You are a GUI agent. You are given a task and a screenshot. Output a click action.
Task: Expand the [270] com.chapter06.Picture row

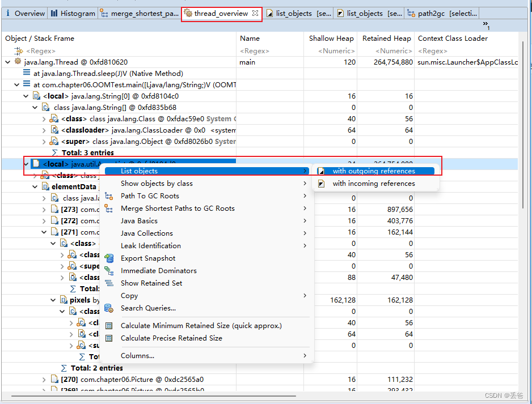coord(44,379)
